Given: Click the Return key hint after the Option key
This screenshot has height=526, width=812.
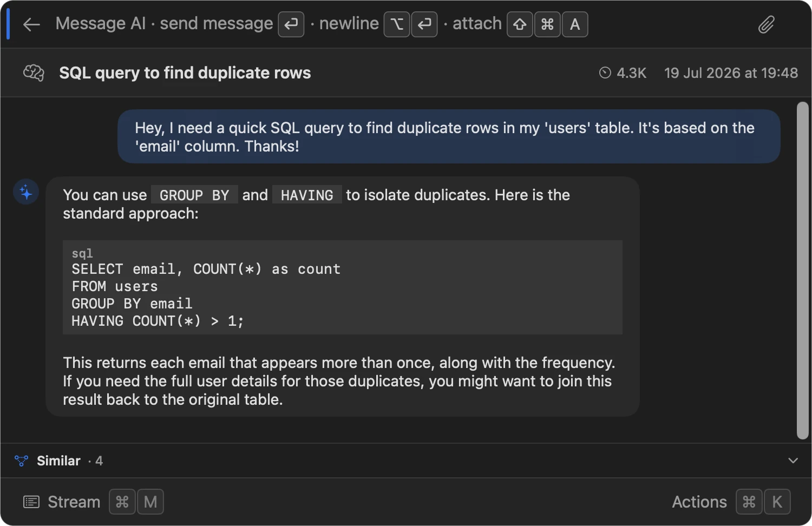Looking at the screenshot, I should (424, 24).
